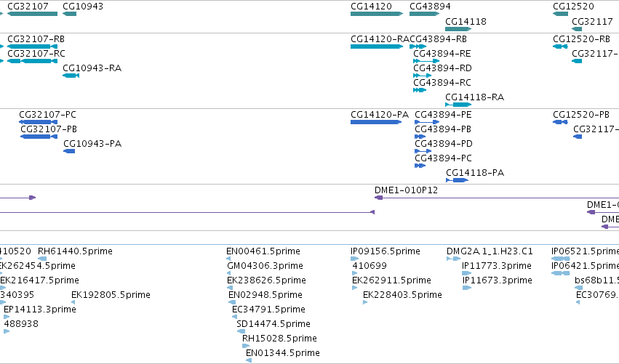Click EST EN02948.5prime
The image size is (619, 364).
pyautogui.click(x=232, y=302)
